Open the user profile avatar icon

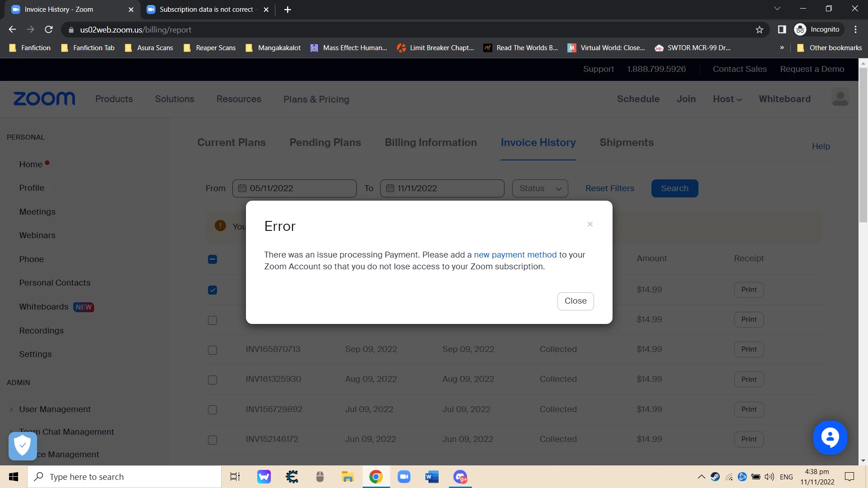tap(840, 98)
